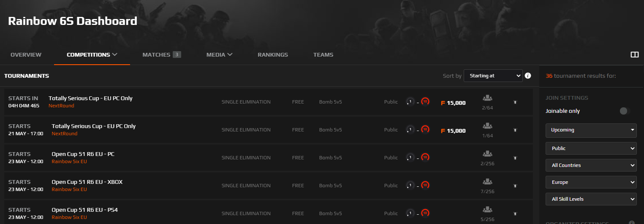Expand the All Countries dropdown
The width and height of the screenshot is (644, 224).
pyautogui.click(x=591, y=165)
